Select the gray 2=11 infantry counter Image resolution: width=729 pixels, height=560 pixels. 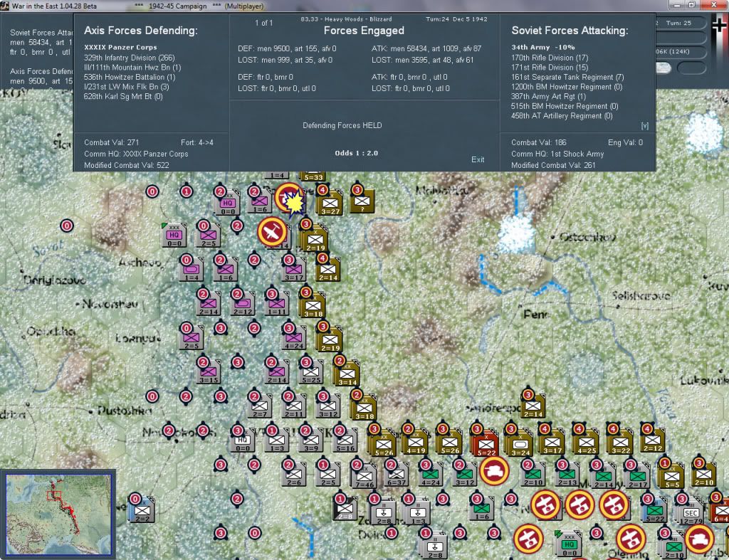click(294, 406)
